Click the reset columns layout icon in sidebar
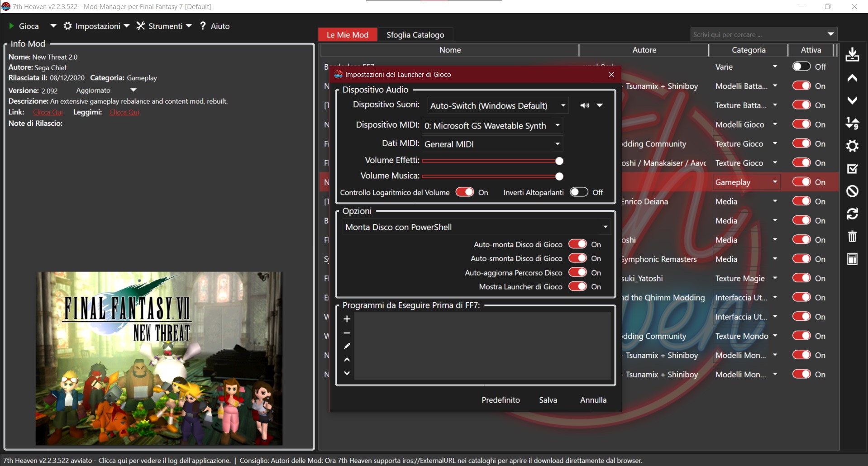 pyautogui.click(x=852, y=259)
